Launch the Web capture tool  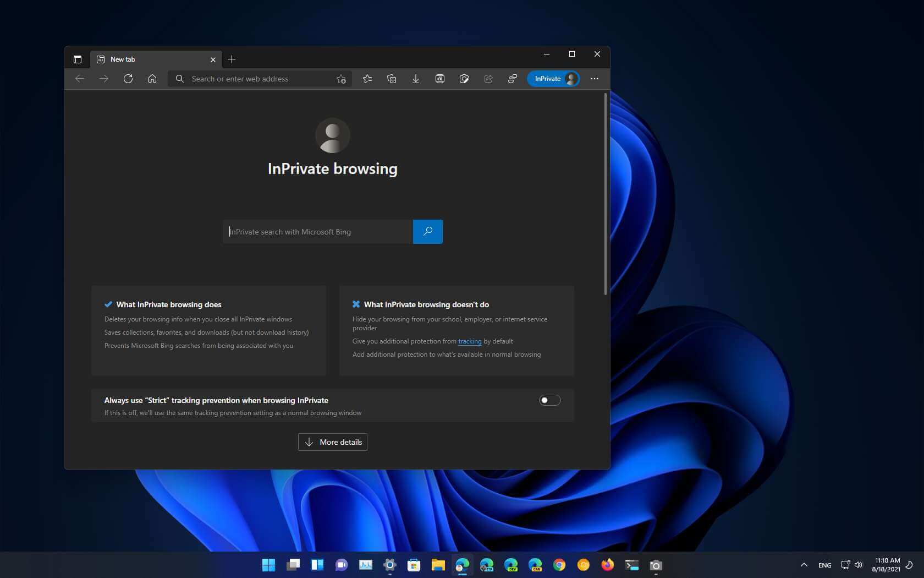[x=465, y=79]
